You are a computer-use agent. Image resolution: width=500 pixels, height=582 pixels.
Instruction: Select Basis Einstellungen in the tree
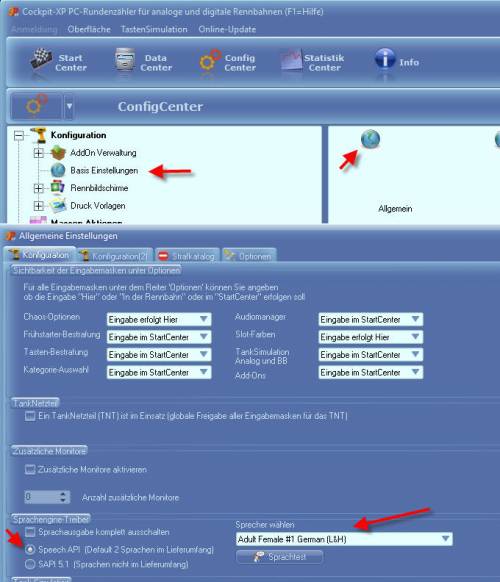(x=104, y=170)
